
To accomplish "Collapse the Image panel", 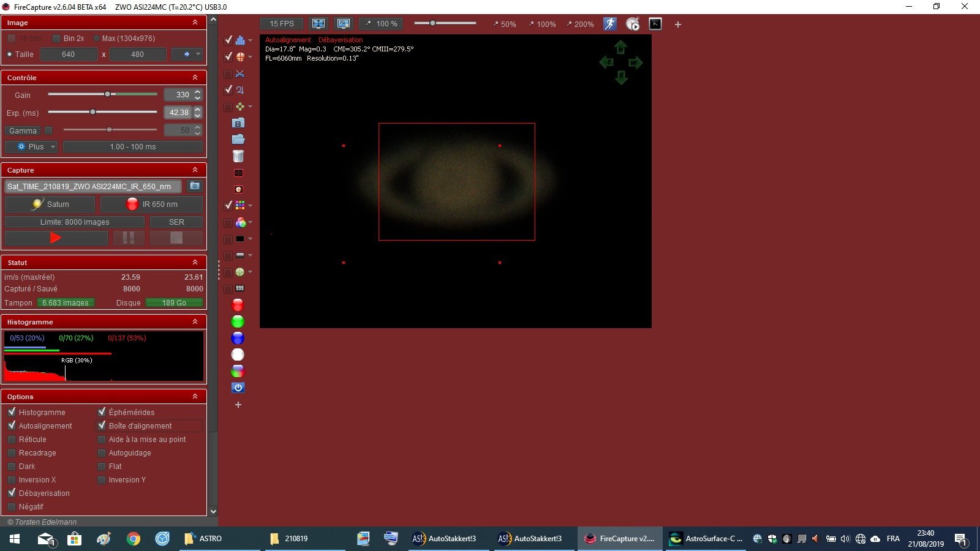I will click(x=195, y=22).
